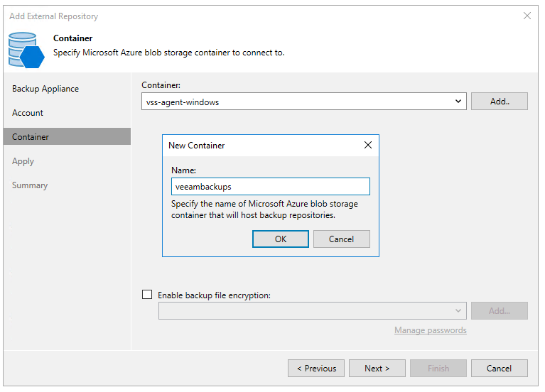Open the Manage passwords link
This screenshot has height=392, width=545.
[x=431, y=330]
